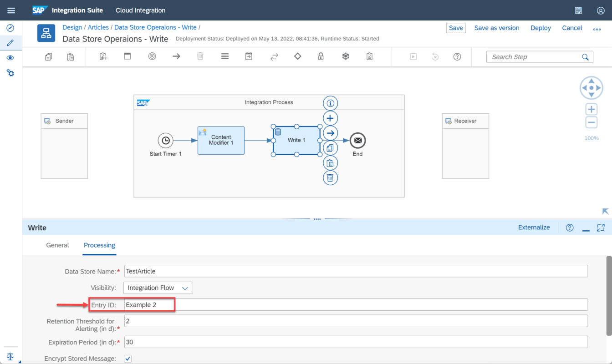This screenshot has width=612, height=364.
Task: Click Write 1 information icon
Action: click(x=330, y=103)
